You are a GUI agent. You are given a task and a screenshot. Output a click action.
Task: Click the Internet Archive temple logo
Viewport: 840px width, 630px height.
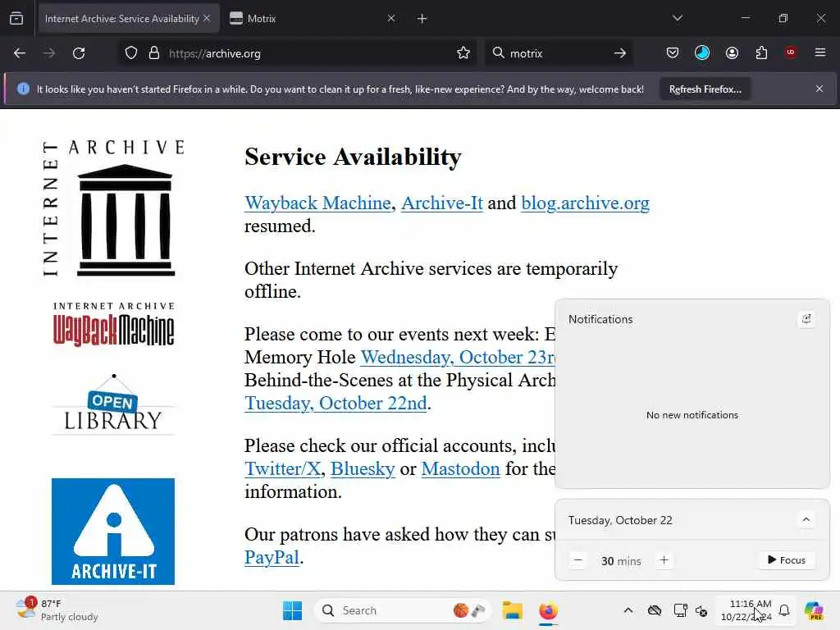pyautogui.click(x=113, y=208)
